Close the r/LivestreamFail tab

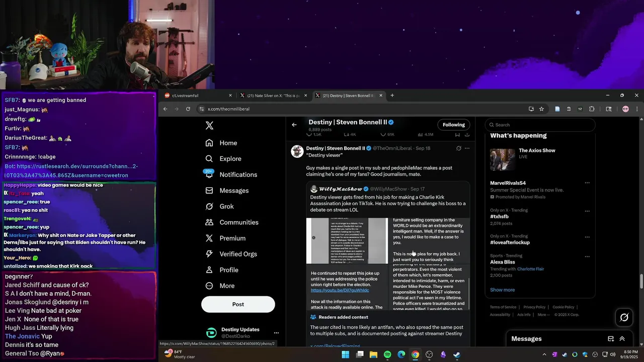click(230, 96)
